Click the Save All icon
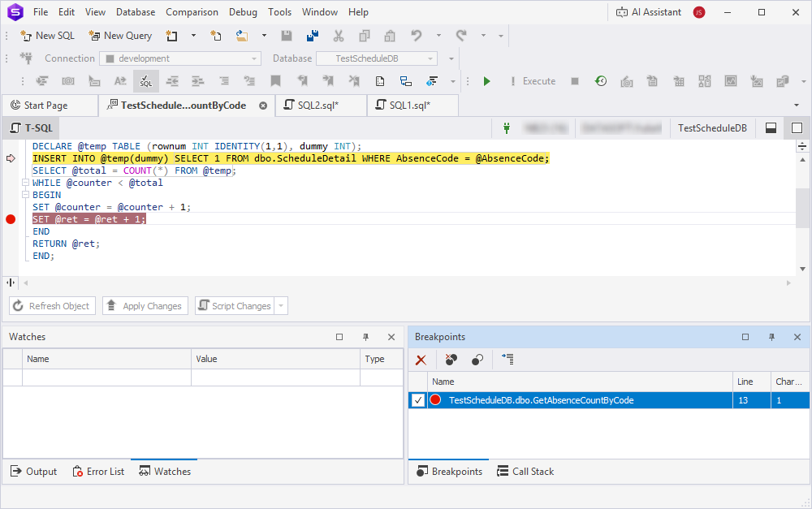The height and width of the screenshot is (509, 812). 312,36
